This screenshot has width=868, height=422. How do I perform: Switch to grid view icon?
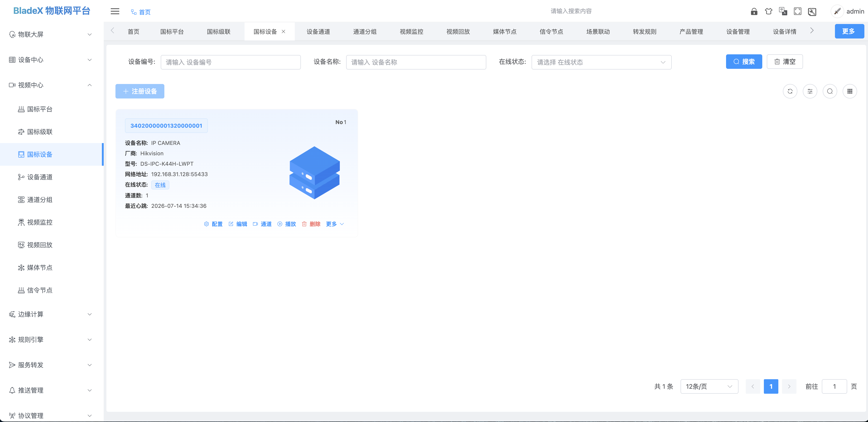click(x=849, y=91)
